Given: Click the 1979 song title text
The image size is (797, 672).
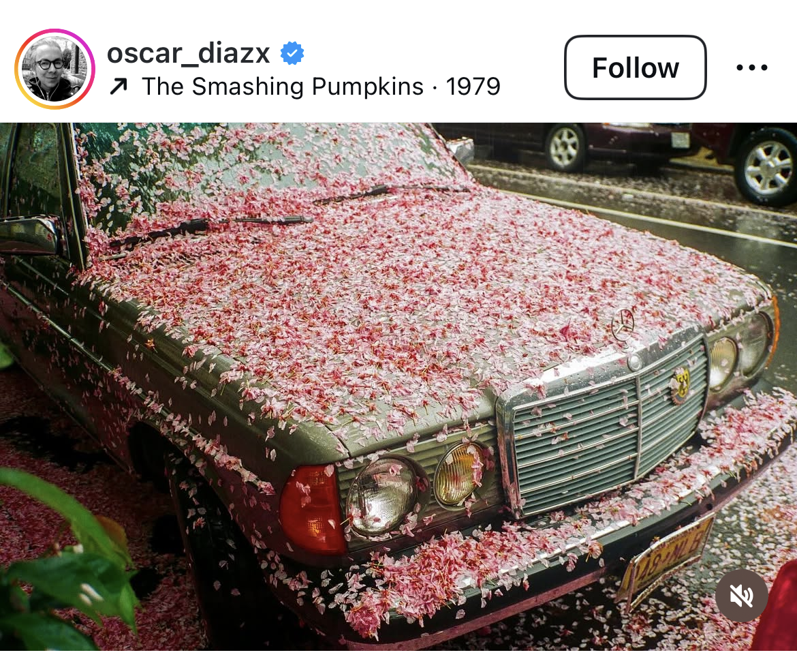Looking at the screenshot, I should (473, 87).
